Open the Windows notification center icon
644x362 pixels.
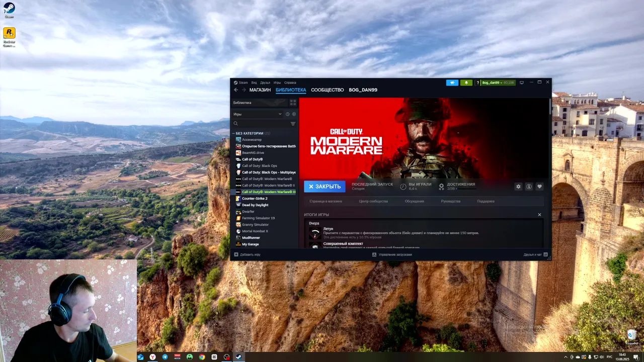pyautogui.click(x=636, y=357)
